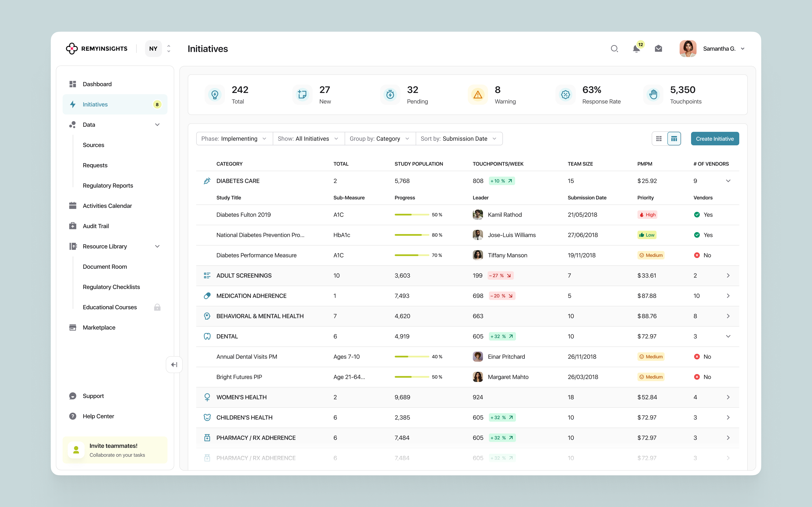Switch to grid view layout

pyautogui.click(x=659, y=139)
